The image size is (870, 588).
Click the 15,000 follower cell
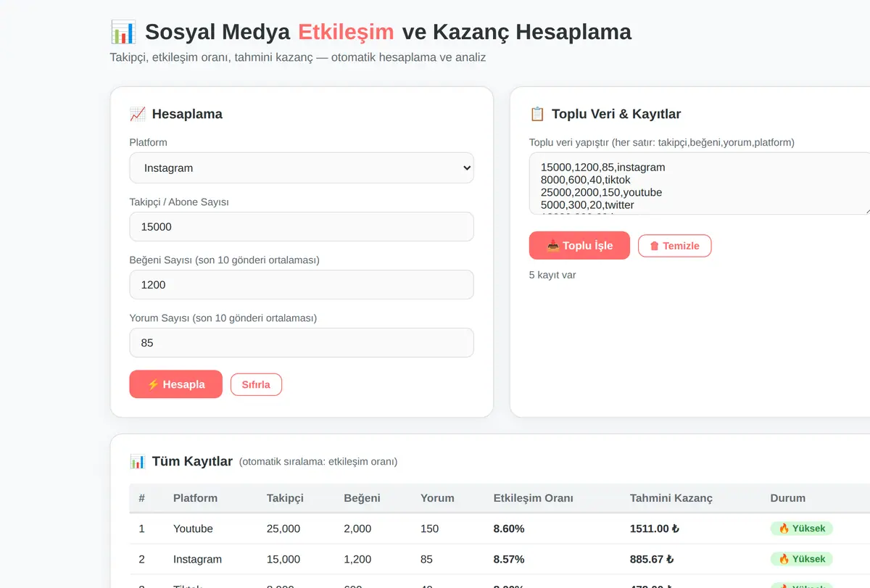[x=283, y=559]
